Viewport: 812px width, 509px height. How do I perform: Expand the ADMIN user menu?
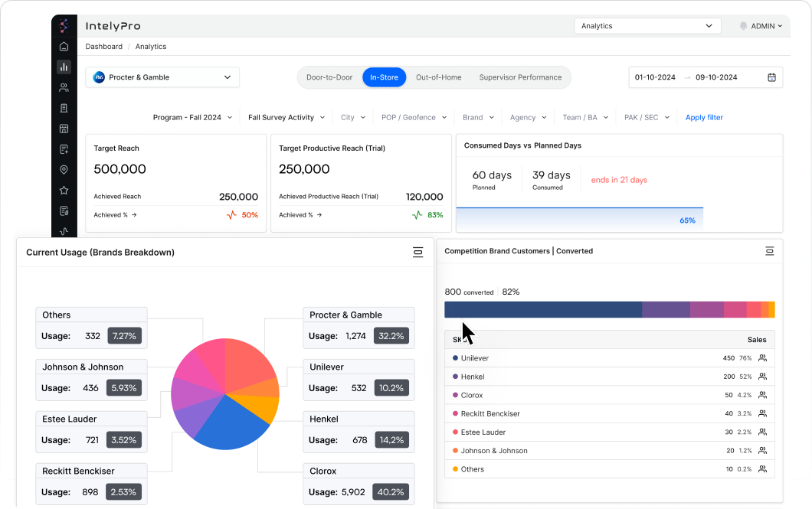coord(767,26)
